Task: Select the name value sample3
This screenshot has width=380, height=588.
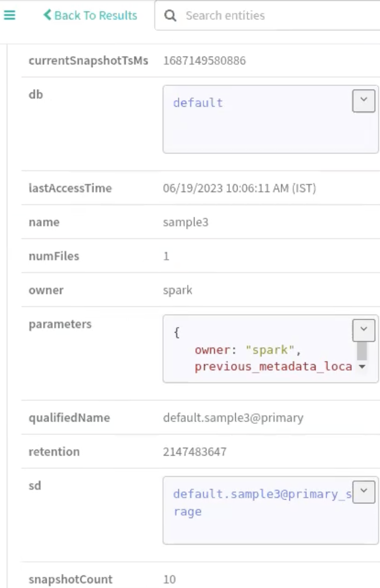Action: tap(186, 222)
